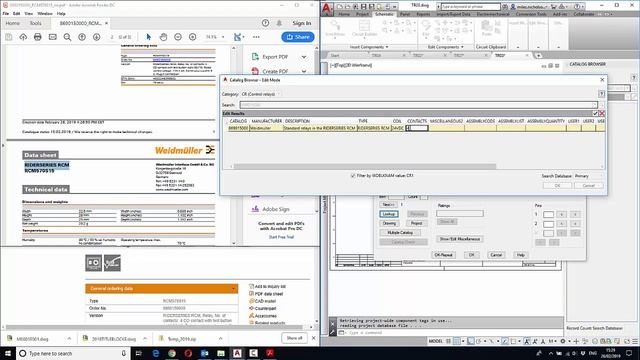Click the CONTACTS cell being edited
Viewport: 640px width, 360px height.
(x=416, y=128)
